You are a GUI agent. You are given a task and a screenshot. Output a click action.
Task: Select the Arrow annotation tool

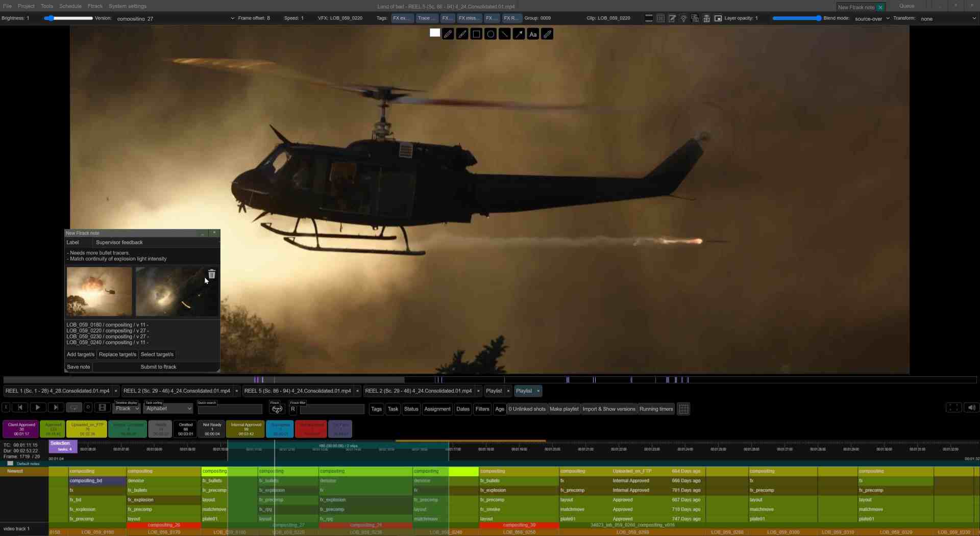519,34
